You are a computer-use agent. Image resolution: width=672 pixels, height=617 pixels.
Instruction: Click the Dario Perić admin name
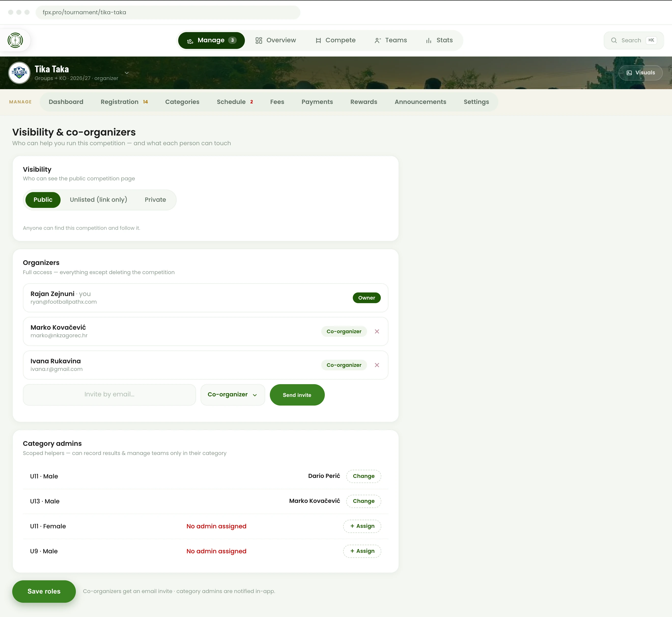(324, 476)
